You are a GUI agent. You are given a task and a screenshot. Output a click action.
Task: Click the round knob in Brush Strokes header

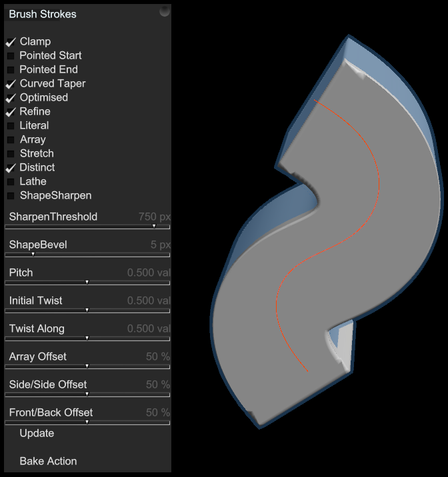click(x=165, y=12)
